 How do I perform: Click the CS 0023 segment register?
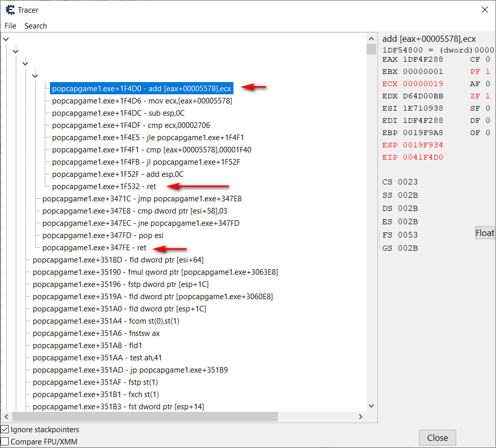tap(400, 182)
